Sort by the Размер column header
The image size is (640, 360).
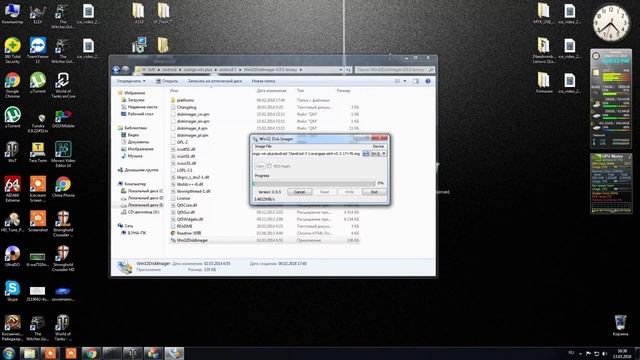tap(344, 91)
